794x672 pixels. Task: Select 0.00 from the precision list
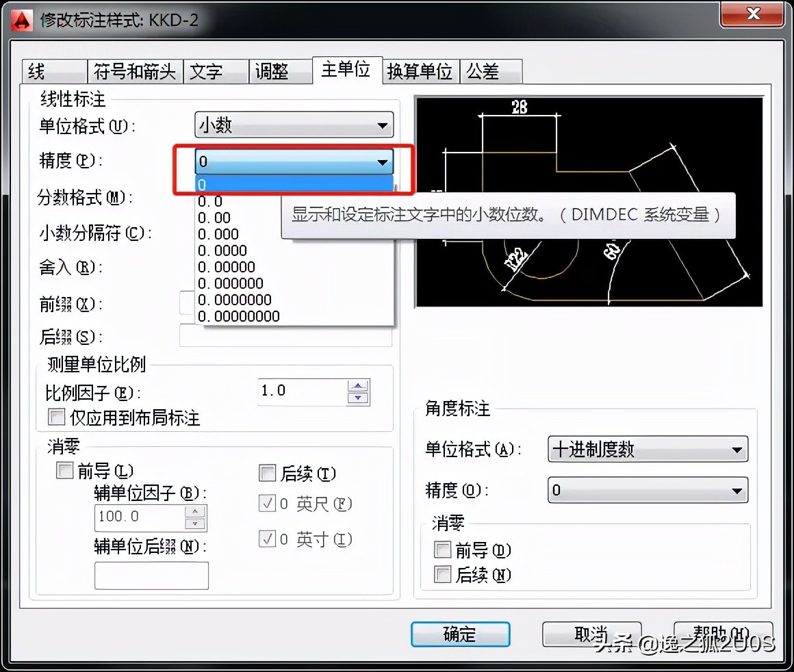(216, 218)
